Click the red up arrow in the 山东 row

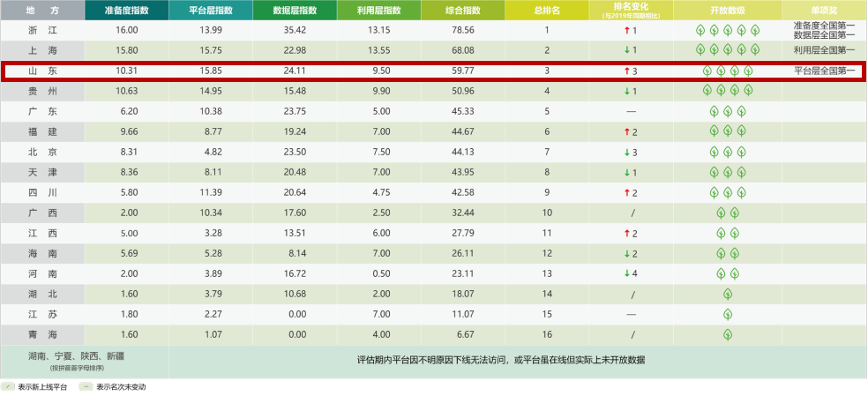click(626, 71)
